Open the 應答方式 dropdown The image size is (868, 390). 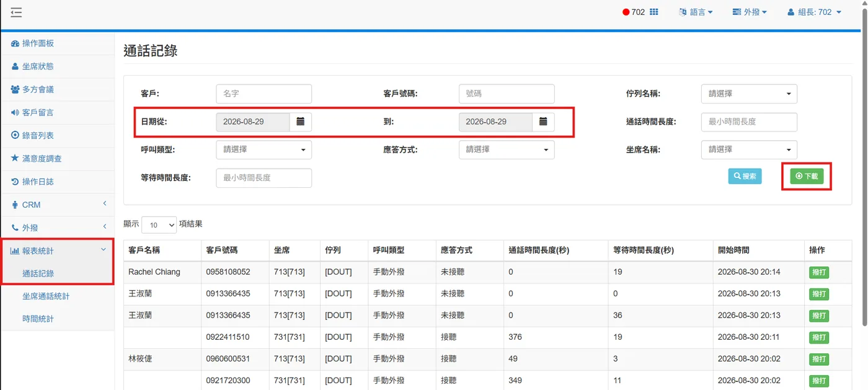[x=507, y=149]
